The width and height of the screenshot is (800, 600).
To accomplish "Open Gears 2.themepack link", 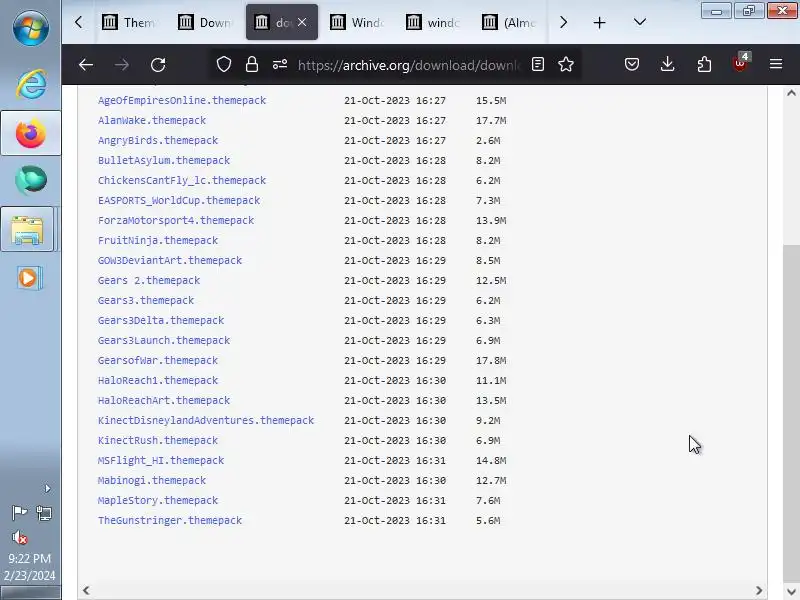I will pos(148,281).
